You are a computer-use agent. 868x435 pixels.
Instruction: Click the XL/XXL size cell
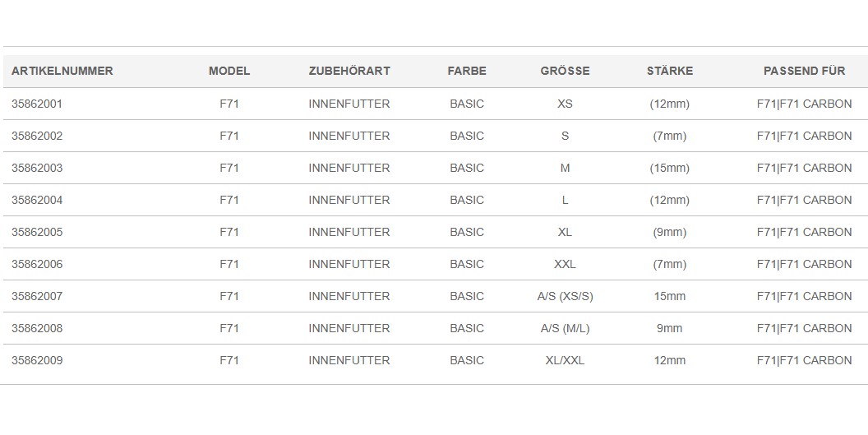pos(565,360)
